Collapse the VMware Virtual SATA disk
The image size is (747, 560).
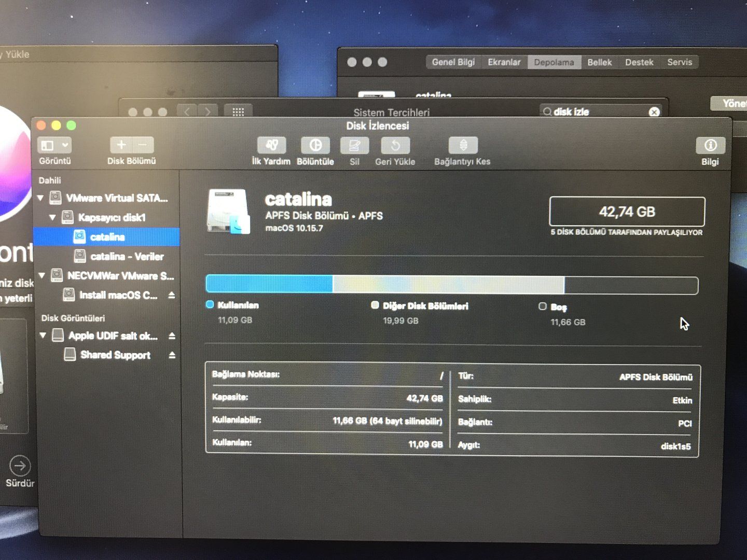(x=41, y=198)
